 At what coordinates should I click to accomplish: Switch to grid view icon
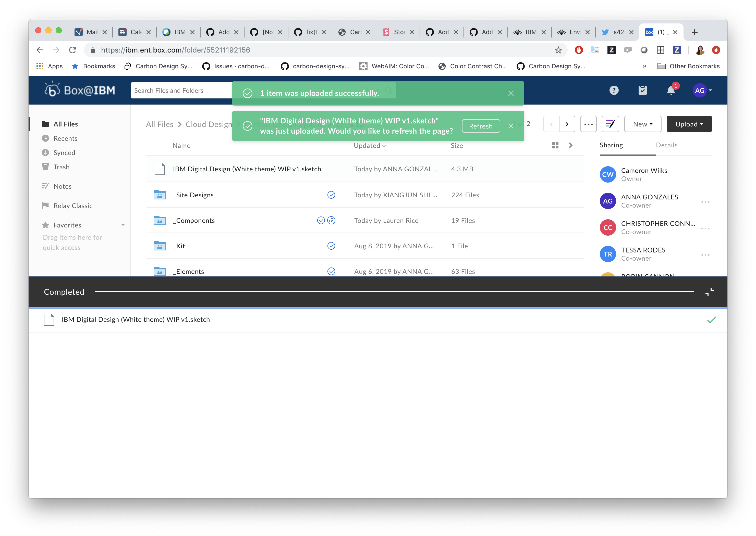pos(555,145)
